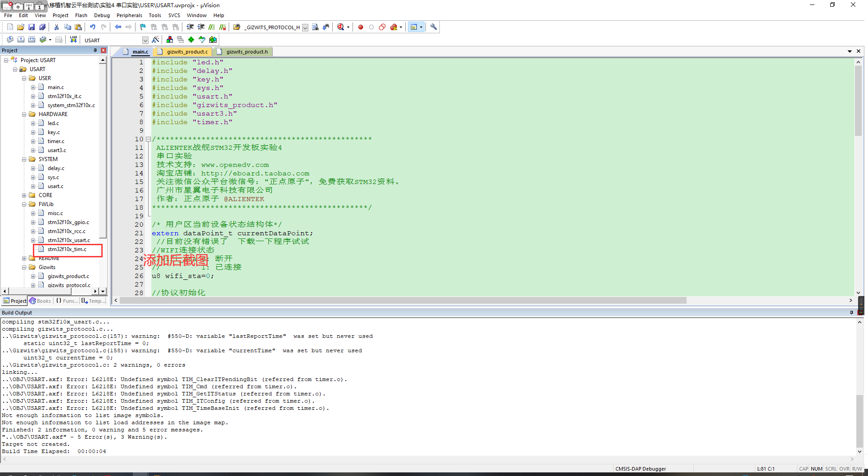Disable all breakpoints icon
868x476 pixels.
click(382, 27)
